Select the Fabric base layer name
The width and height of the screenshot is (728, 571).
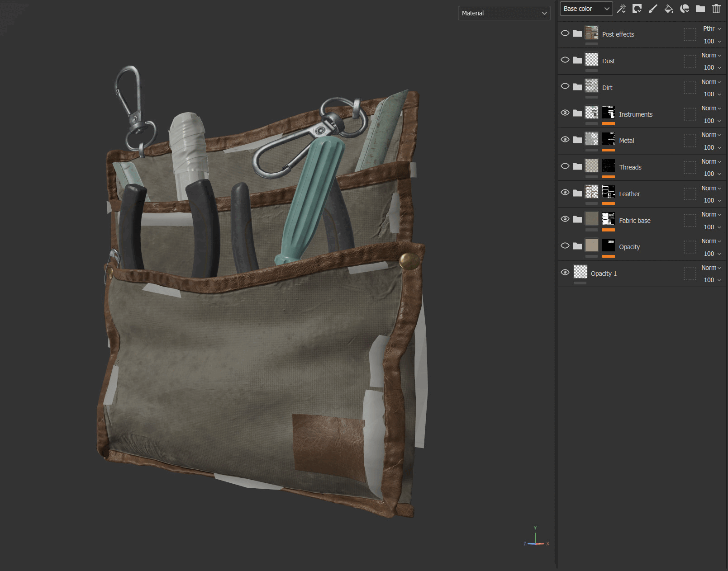coord(635,221)
